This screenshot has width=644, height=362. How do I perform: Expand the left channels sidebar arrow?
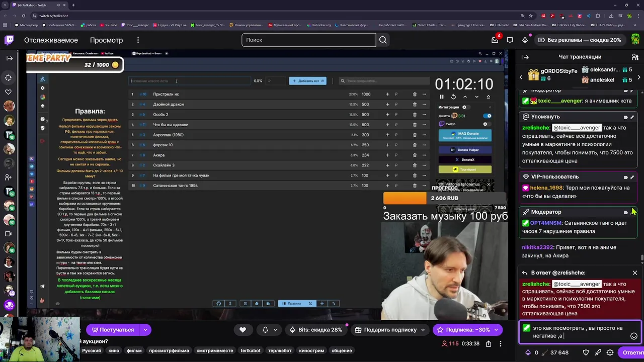(x=10, y=58)
